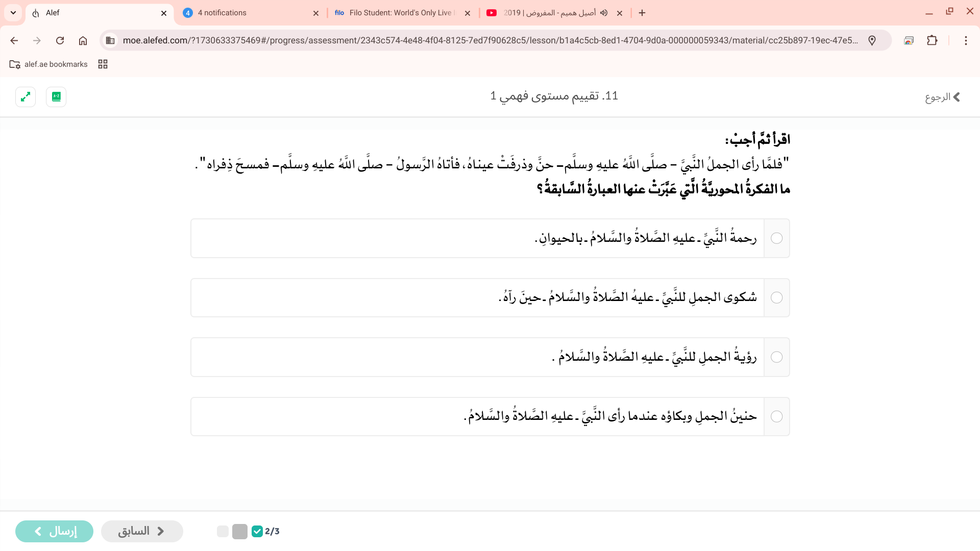Viewport: 980px width, 551px height.
Task: Expand the tab search dropdown arrow
Action: (13, 13)
